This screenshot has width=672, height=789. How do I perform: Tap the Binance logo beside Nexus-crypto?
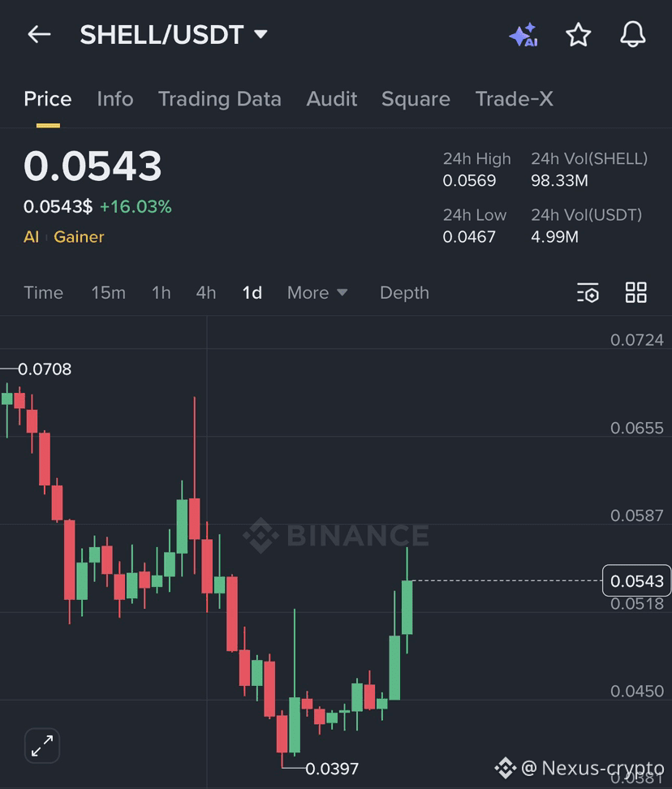pyautogui.click(x=505, y=768)
